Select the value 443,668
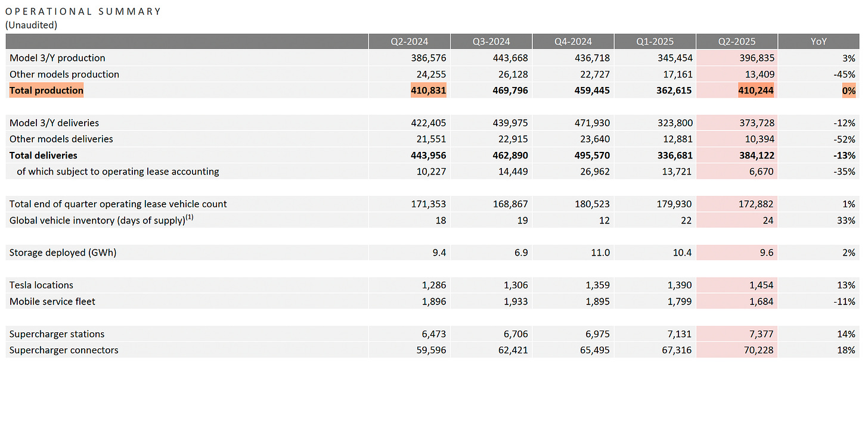Viewport: 868px width, 436px height. tap(510, 58)
